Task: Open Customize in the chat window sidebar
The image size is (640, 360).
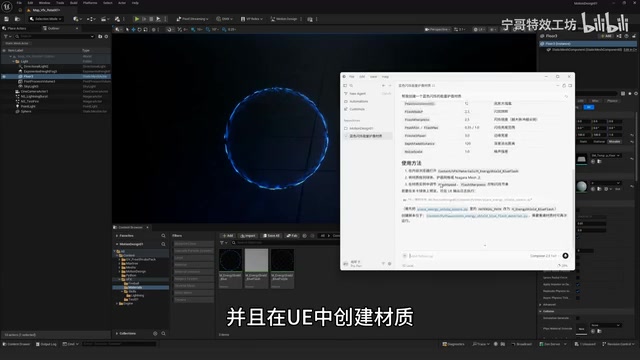Action: [x=357, y=109]
